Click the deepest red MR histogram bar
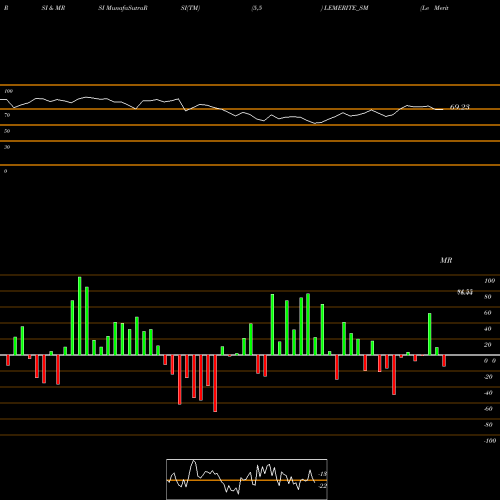This screenshot has width=500, height=500. pos(215,383)
